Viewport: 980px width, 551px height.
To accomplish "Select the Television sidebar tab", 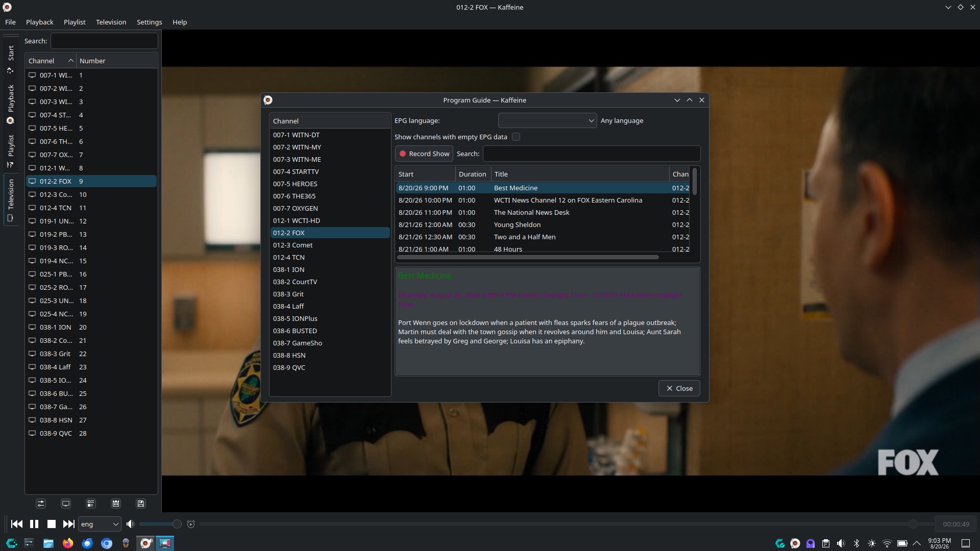I will pyautogui.click(x=10, y=201).
